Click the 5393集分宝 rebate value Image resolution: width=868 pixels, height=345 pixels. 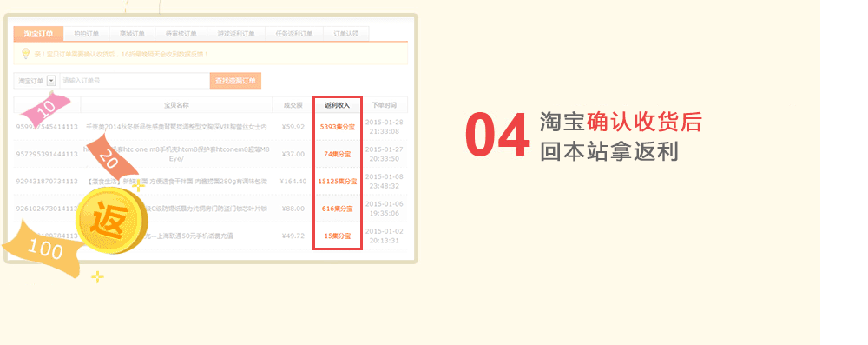click(x=337, y=127)
